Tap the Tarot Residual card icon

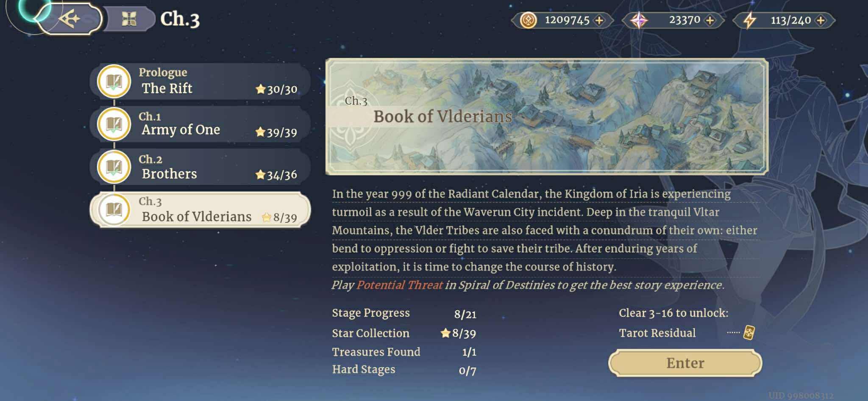point(749,332)
